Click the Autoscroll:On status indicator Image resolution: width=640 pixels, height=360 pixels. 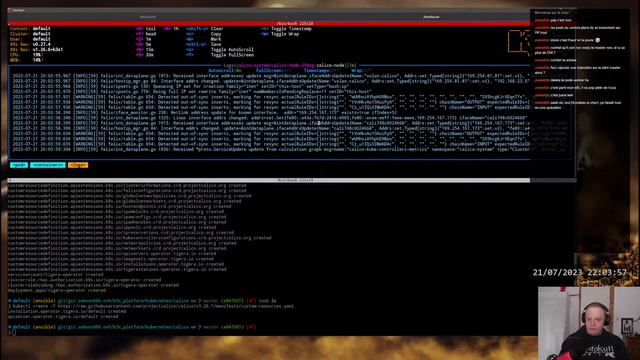click(x=225, y=70)
